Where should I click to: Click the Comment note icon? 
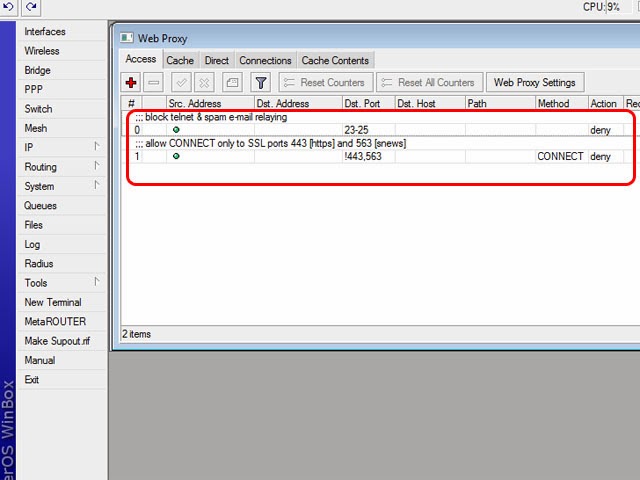(232, 83)
